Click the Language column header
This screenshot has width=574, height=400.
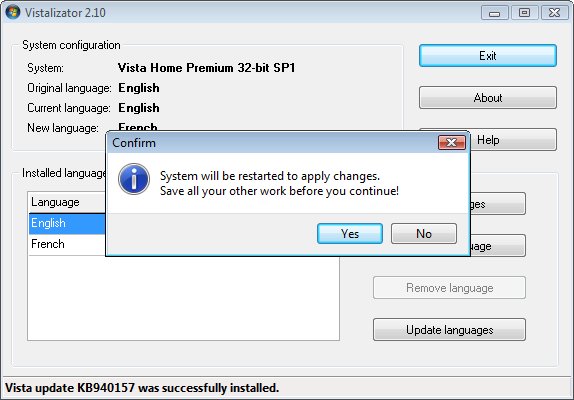coord(67,202)
